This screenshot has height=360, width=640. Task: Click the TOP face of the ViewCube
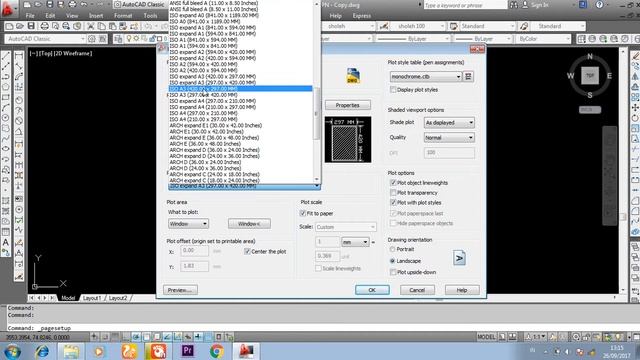click(590, 76)
